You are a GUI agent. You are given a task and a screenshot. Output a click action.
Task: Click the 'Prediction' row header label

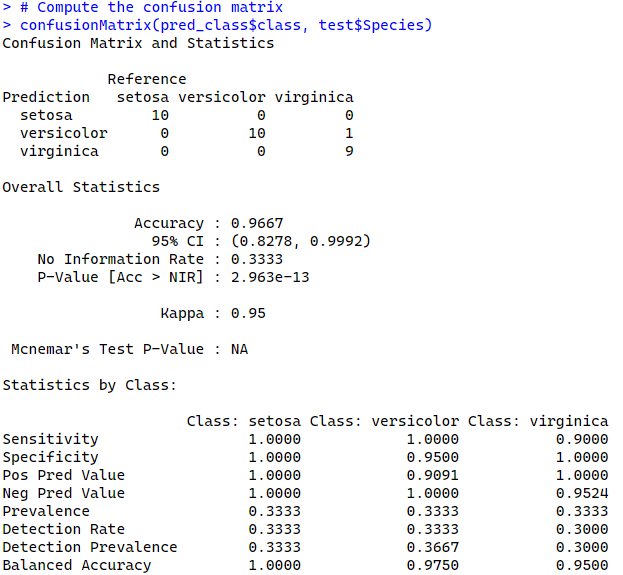click(46, 97)
